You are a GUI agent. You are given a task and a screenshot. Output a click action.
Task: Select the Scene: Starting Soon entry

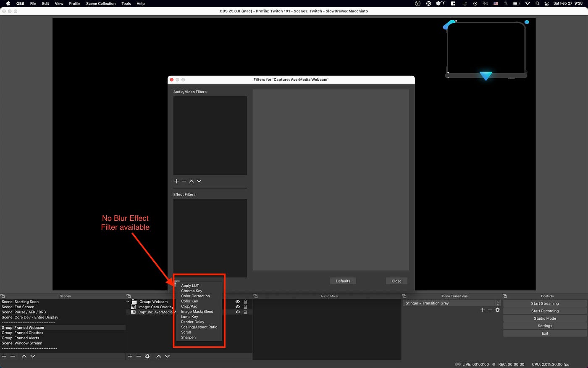pos(20,302)
